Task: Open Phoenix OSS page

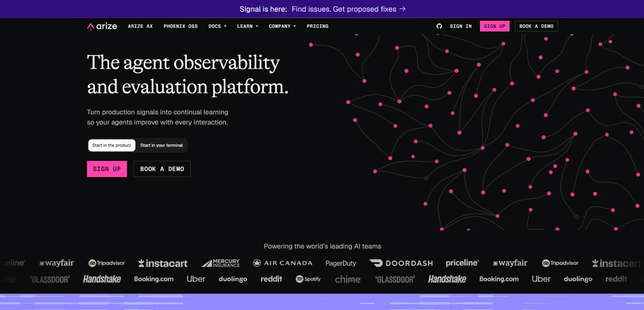Action: point(180,26)
